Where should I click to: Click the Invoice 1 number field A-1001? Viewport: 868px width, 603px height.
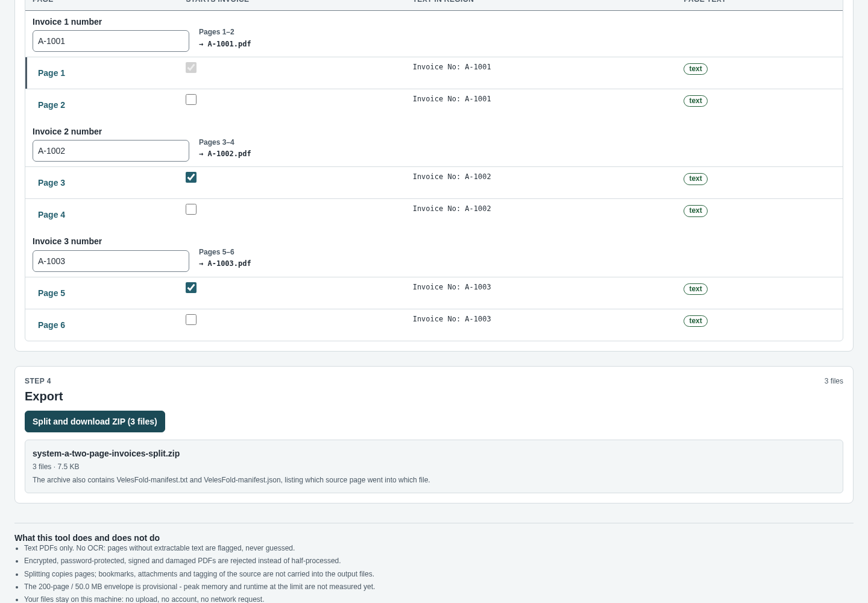click(x=111, y=41)
